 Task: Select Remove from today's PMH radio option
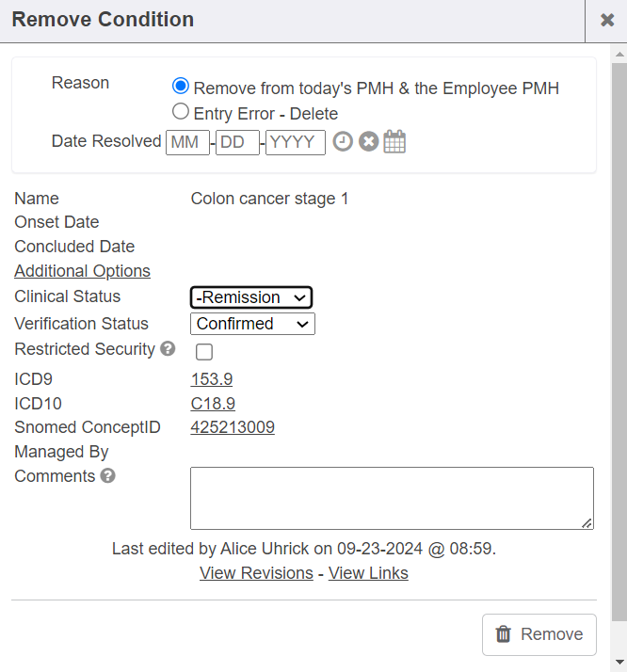coord(181,87)
